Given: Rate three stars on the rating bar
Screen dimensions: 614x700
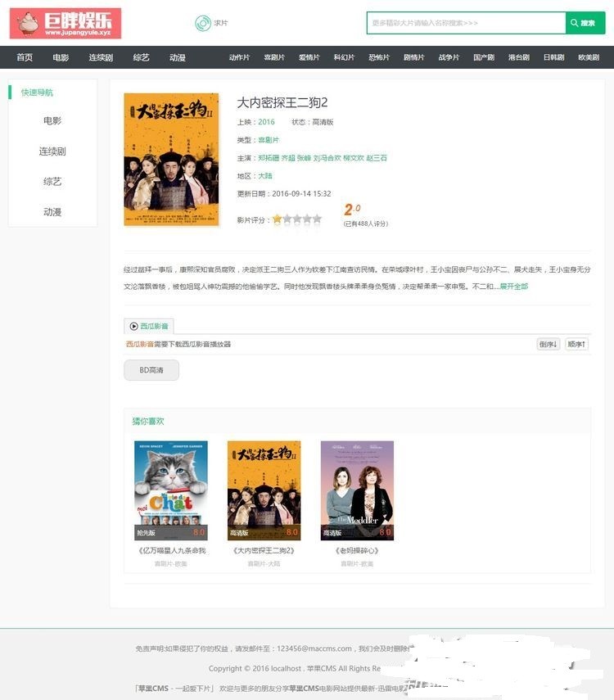Looking at the screenshot, I should coord(297,219).
